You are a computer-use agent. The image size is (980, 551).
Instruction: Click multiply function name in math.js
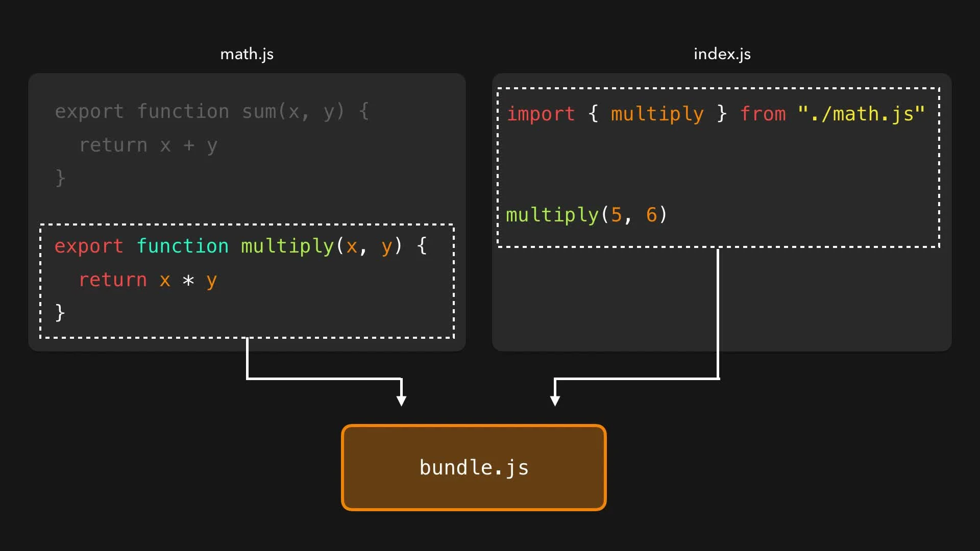coord(287,246)
